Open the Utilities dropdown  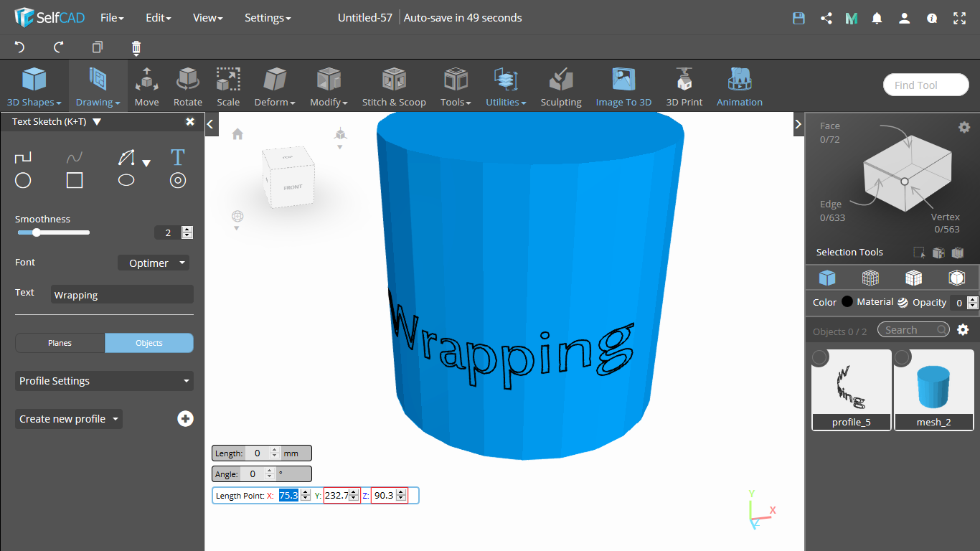(506, 86)
